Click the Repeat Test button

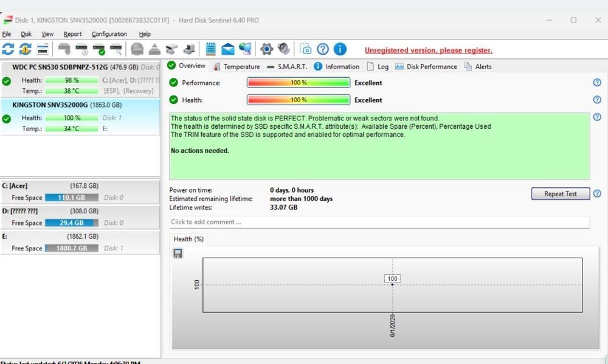(561, 194)
